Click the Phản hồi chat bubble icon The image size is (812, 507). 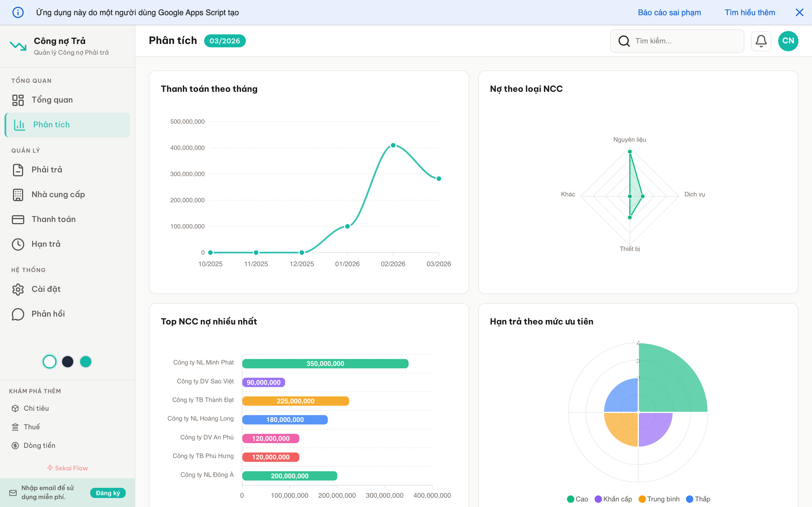(x=18, y=314)
